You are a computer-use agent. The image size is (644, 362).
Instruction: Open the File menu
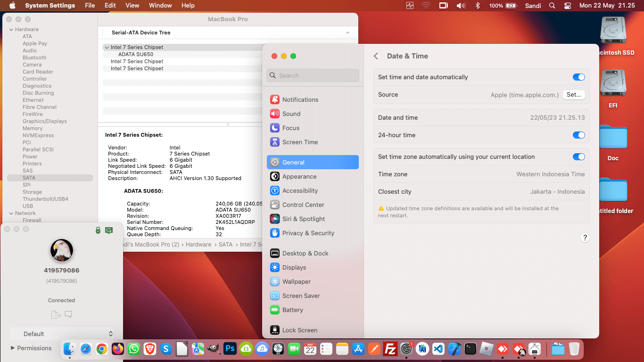(90, 6)
